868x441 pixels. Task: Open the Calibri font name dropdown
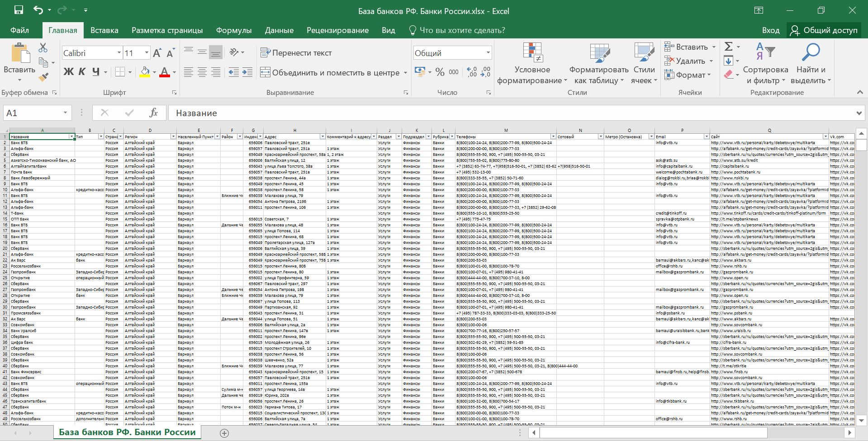coord(119,53)
